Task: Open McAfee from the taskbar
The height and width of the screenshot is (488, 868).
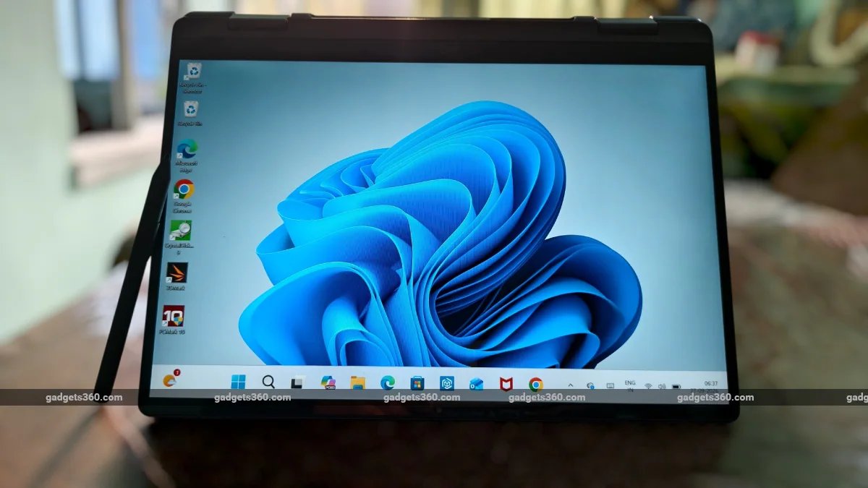Action: pos(506,384)
